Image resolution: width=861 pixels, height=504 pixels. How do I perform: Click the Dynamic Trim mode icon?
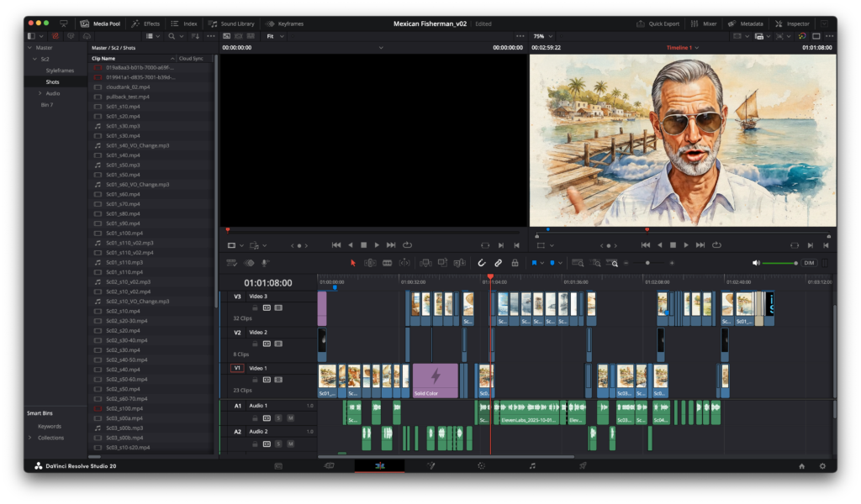[x=404, y=263]
